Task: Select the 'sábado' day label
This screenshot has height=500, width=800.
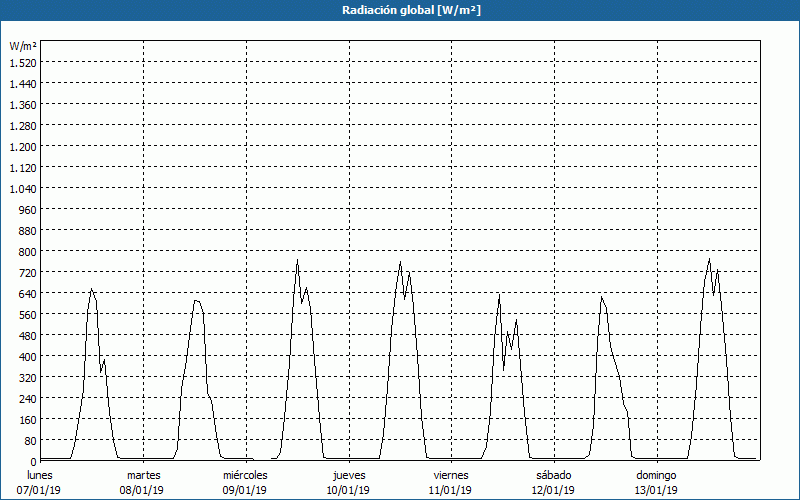Action: 554,475
